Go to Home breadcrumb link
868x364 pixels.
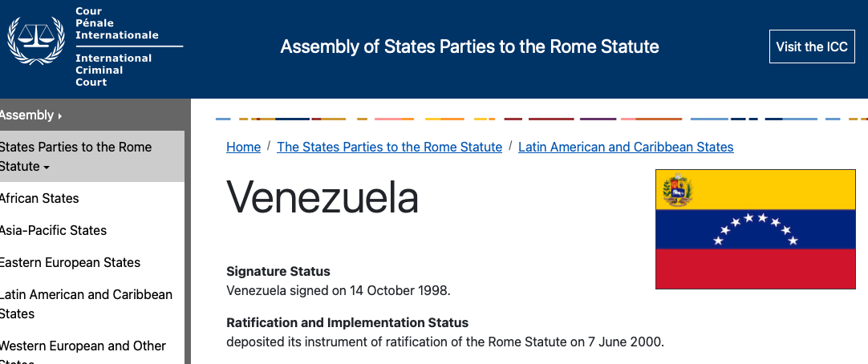coord(243,147)
